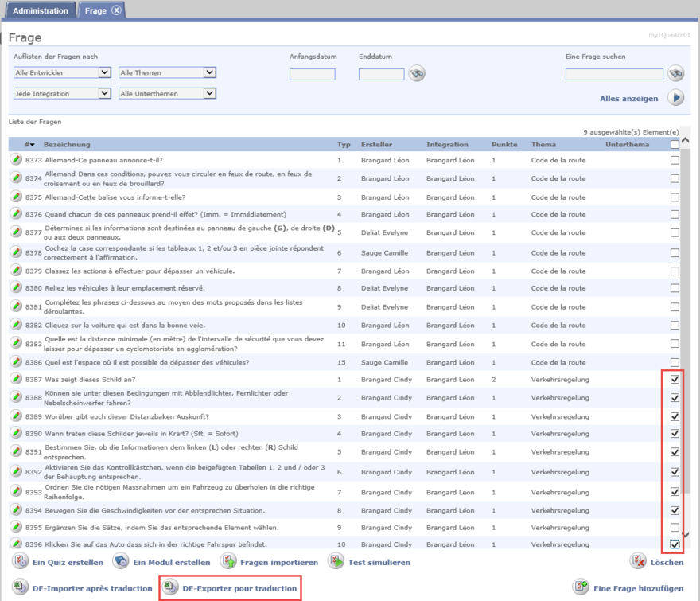Click the edit pencil icon for question 8373

coord(16,160)
